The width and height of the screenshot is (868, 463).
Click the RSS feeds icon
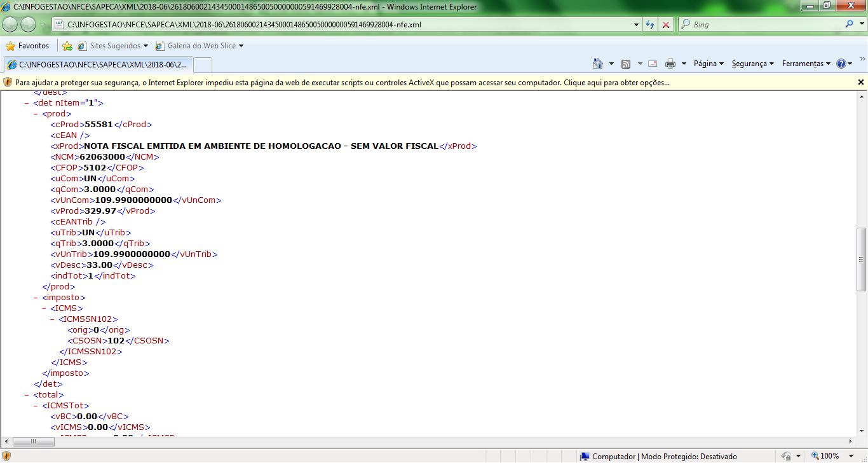coord(626,64)
